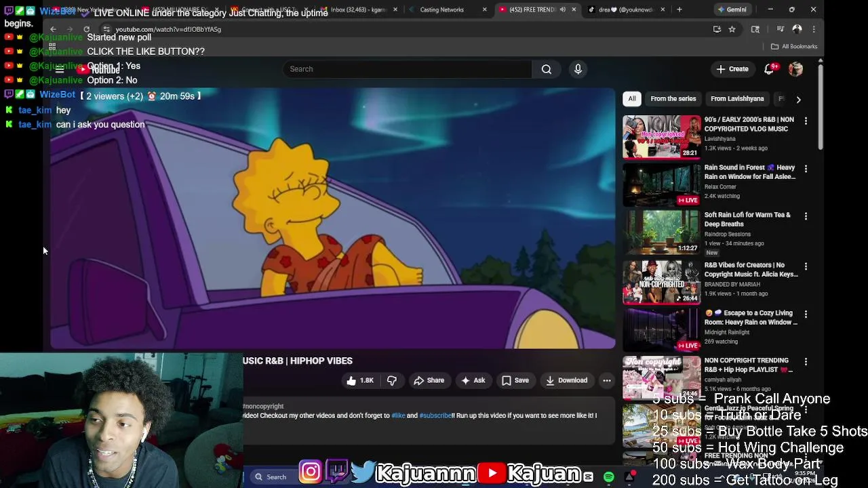
Task: Click the YouTube search magnifier button
Action: (x=547, y=69)
